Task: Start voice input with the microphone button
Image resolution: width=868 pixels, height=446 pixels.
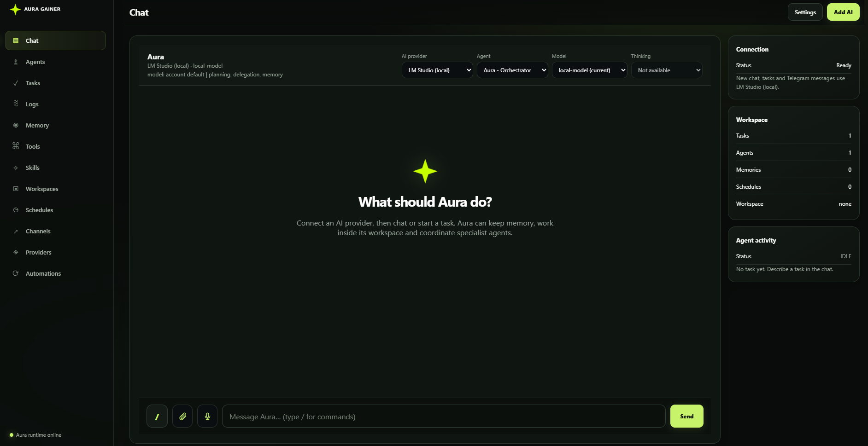Action: click(x=207, y=416)
